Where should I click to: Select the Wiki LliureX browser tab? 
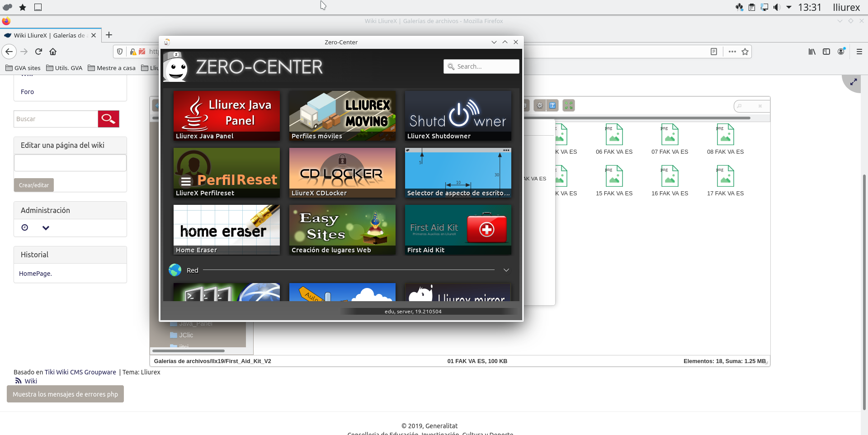(49, 35)
